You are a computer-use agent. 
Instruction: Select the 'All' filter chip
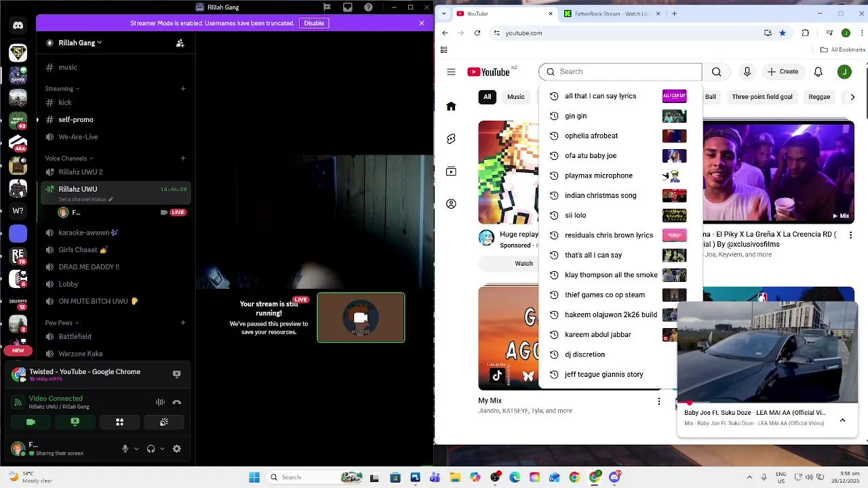point(487,97)
